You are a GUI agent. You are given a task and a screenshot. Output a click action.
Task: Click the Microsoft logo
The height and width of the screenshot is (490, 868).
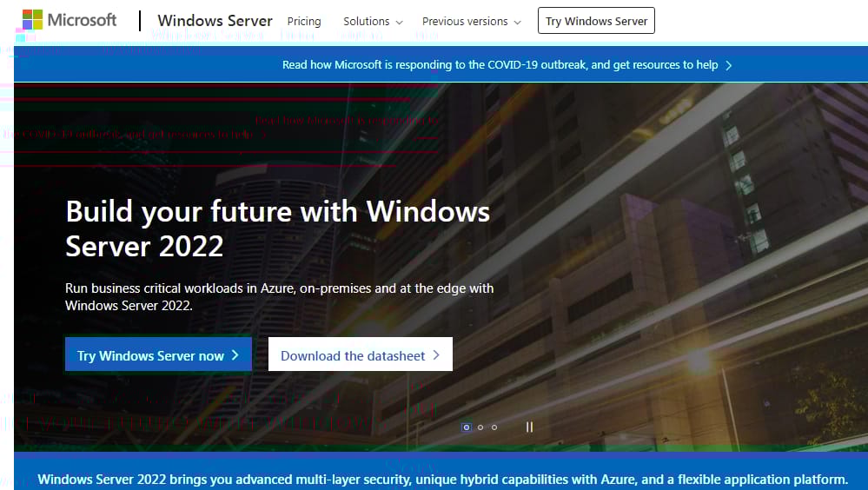click(70, 20)
